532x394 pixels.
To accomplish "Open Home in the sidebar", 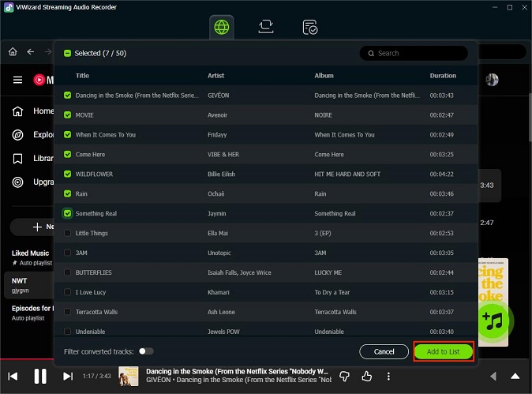I will click(x=33, y=111).
